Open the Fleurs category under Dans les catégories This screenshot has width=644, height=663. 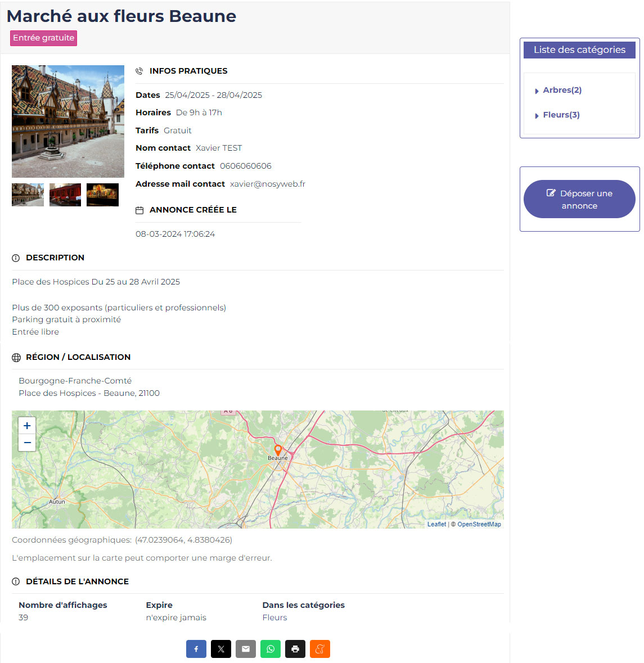pos(274,617)
